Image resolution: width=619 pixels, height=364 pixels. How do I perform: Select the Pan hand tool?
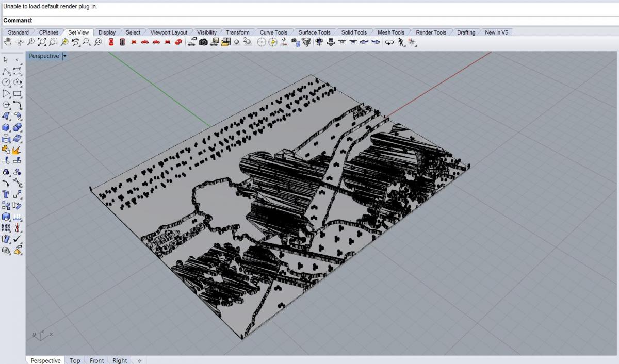(x=8, y=42)
